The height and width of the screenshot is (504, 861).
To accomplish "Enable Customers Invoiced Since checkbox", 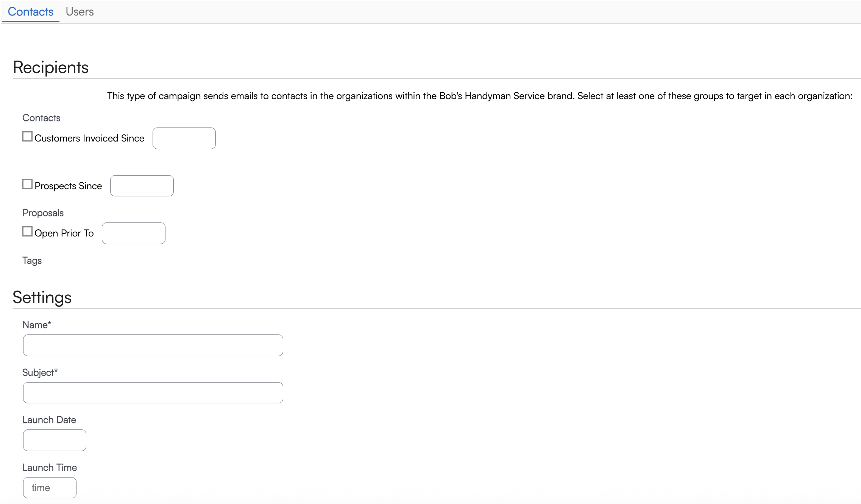I will 27,137.
